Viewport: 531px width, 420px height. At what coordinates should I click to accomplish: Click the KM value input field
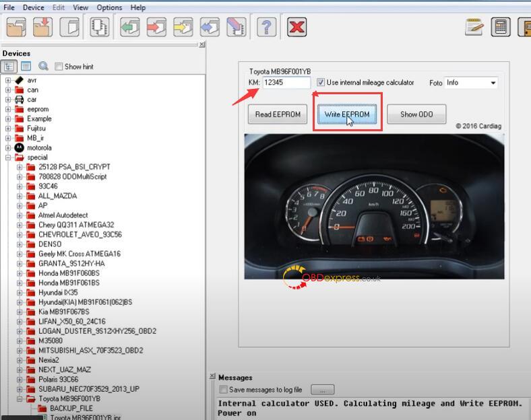[286, 83]
